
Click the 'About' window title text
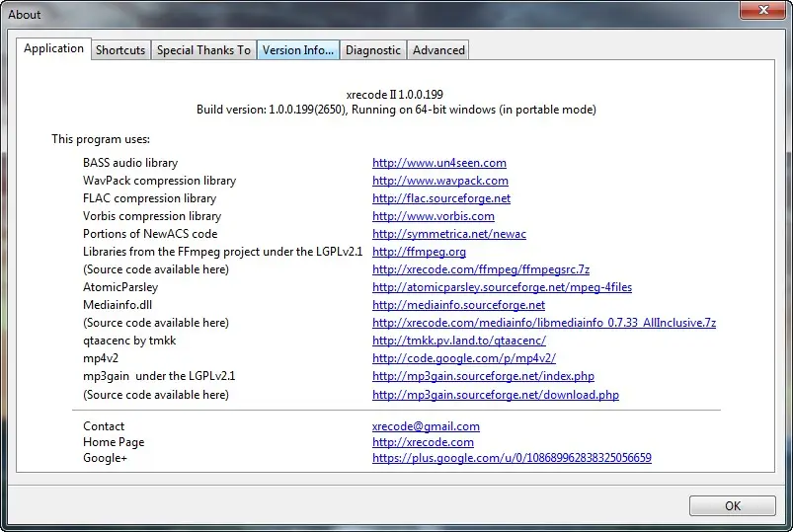25,15
